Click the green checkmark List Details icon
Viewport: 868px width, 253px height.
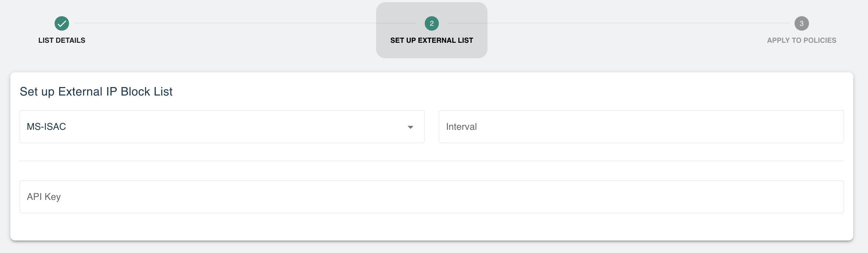(x=62, y=23)
